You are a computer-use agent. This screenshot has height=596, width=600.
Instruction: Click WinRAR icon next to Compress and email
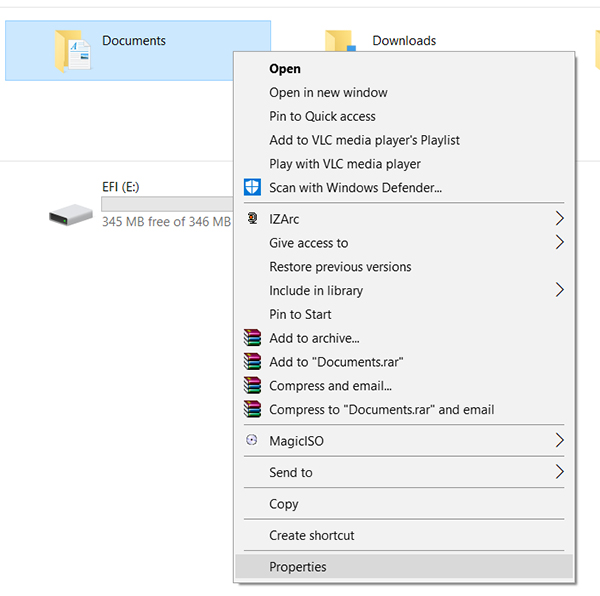(252, 385)
